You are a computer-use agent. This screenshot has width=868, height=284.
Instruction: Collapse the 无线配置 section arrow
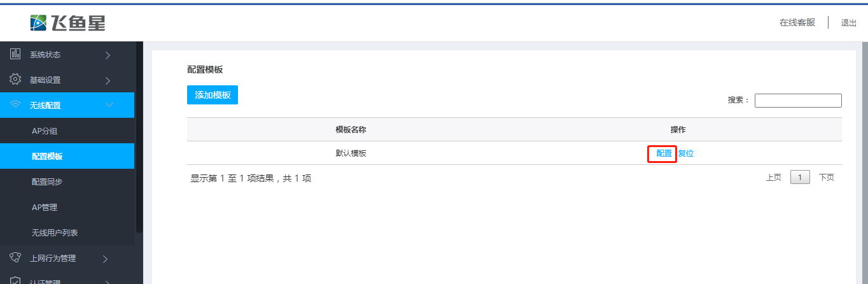pos(109,105)
